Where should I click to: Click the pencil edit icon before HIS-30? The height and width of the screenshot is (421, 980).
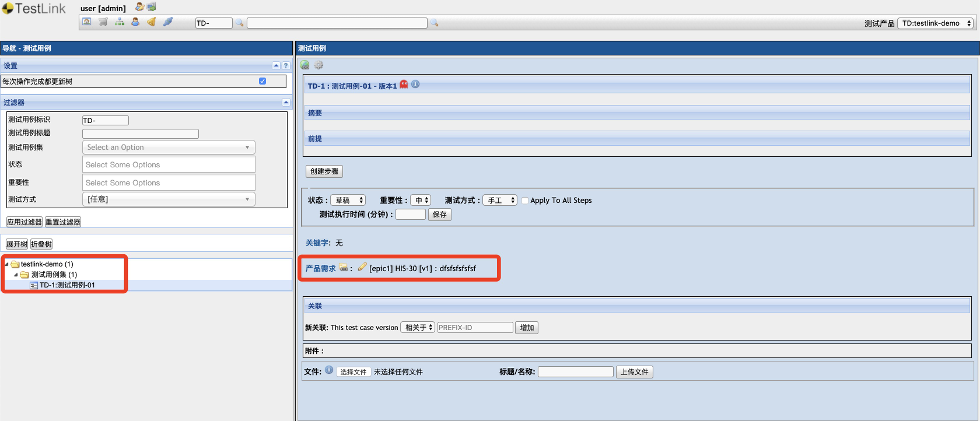(362, 267)
